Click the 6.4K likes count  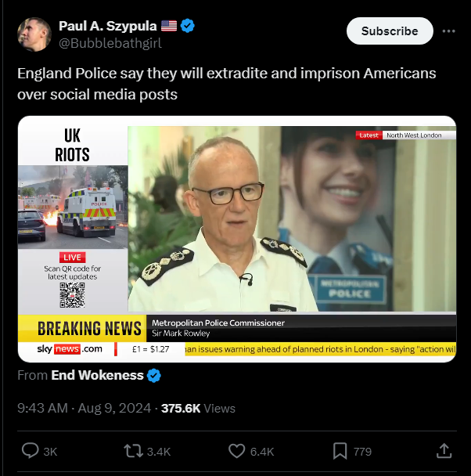[x=262, y=452]
